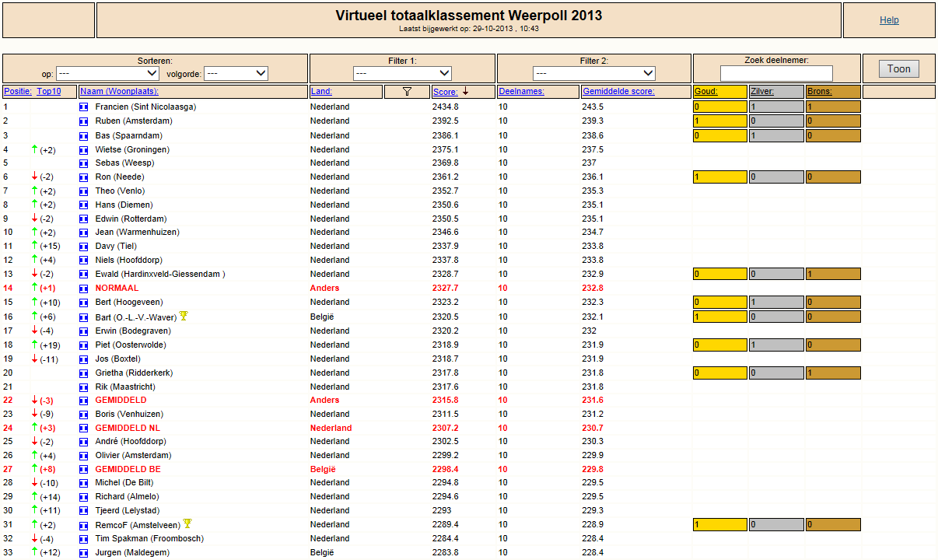Open the info icon beside Ruben (Amsterdam)

(84, 121)
